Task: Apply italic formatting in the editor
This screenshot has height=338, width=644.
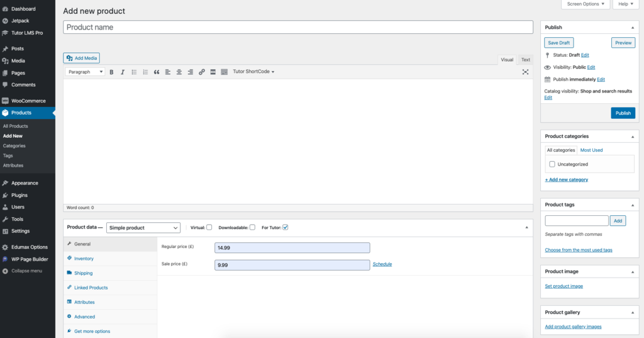Action: [123, 72]
